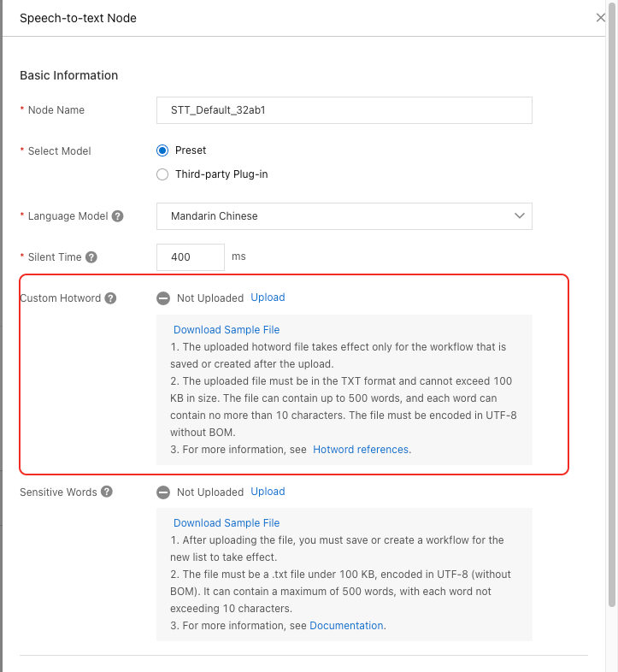Click the Custom Hotword help icon
The width and height of the screenshot is (618, 672).
110,298
